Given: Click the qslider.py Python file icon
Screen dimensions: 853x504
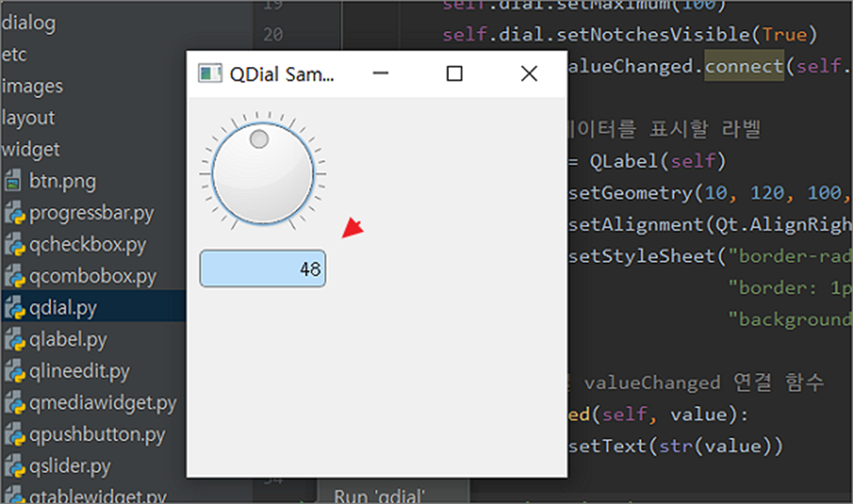Looking at the screenshot, I should (x=15, y=466).
